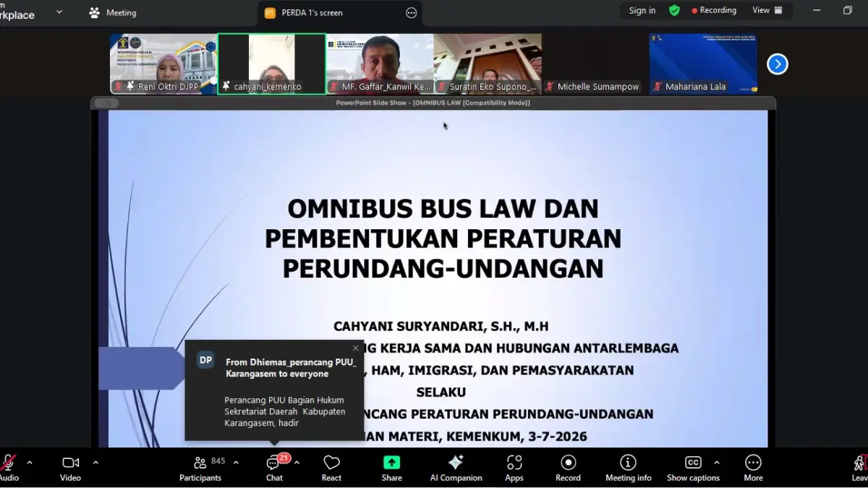Select Suratin Eko Supono video thumbnail

coord(488,64)
